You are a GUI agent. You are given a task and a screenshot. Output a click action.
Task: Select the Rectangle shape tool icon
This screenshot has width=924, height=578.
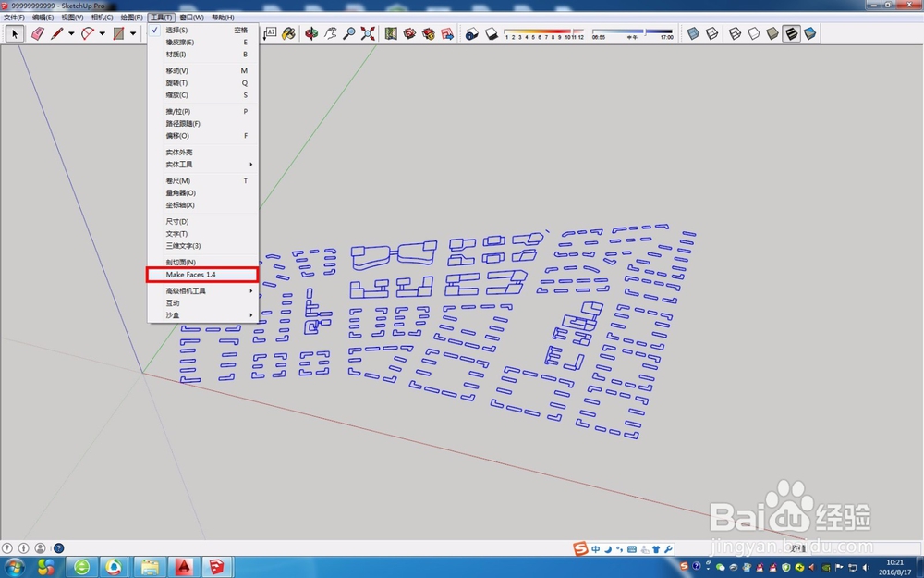coord(118,33)
